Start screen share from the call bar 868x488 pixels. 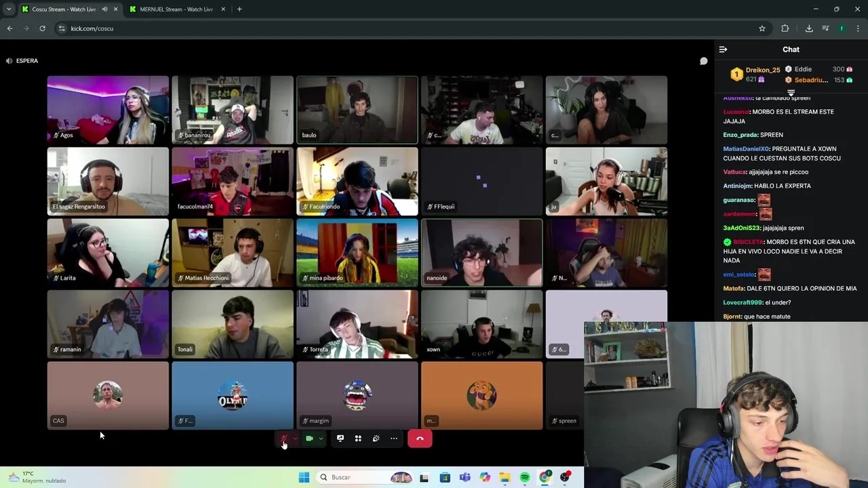(x=340, y=439)
